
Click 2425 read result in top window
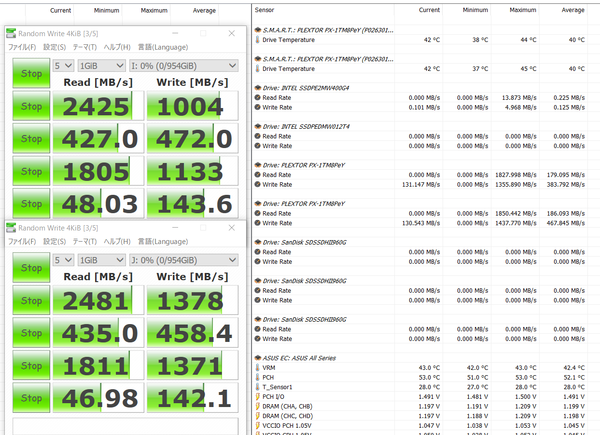click(98, 106)
